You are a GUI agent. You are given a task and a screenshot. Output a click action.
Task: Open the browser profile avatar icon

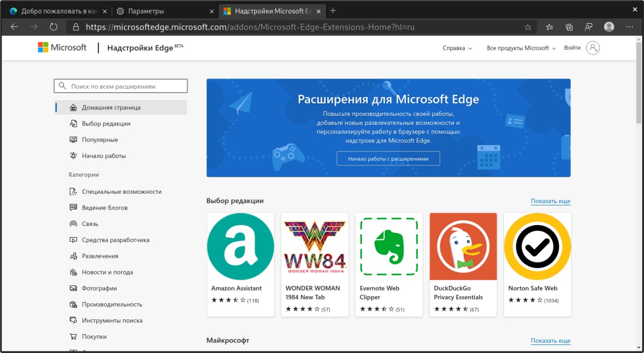click(609, 27)
